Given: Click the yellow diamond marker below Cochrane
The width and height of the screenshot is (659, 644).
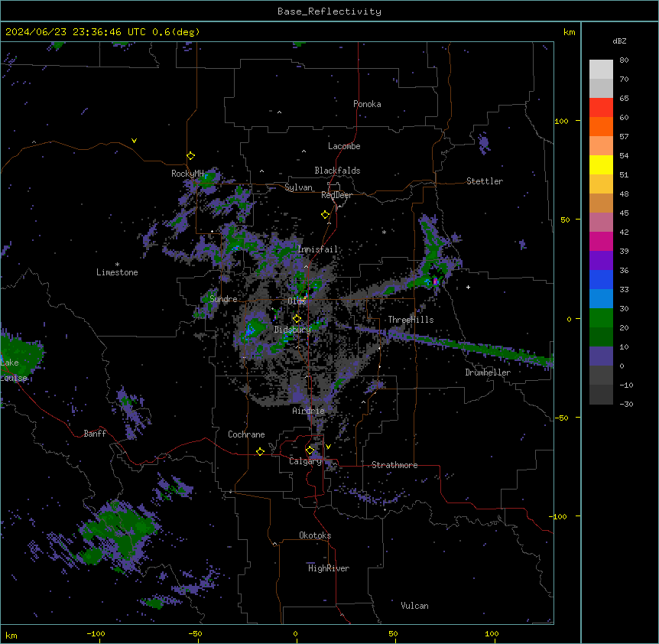Looking at the screenshot, I should 260,451.
